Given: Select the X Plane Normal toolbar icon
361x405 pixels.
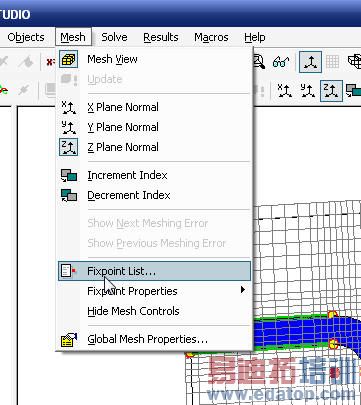Looking at the screenshot, I should [285, 91].
